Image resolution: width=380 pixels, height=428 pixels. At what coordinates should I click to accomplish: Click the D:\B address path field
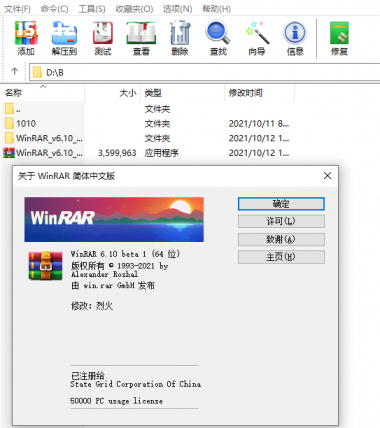[205, 72]
